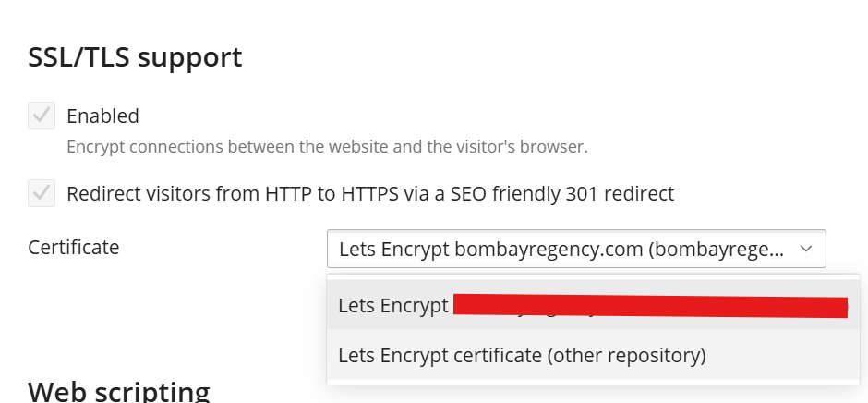868x403 pixels.
Task: Toggle the Enabled SSL/TLS checkbox
Action: point(42,116)
